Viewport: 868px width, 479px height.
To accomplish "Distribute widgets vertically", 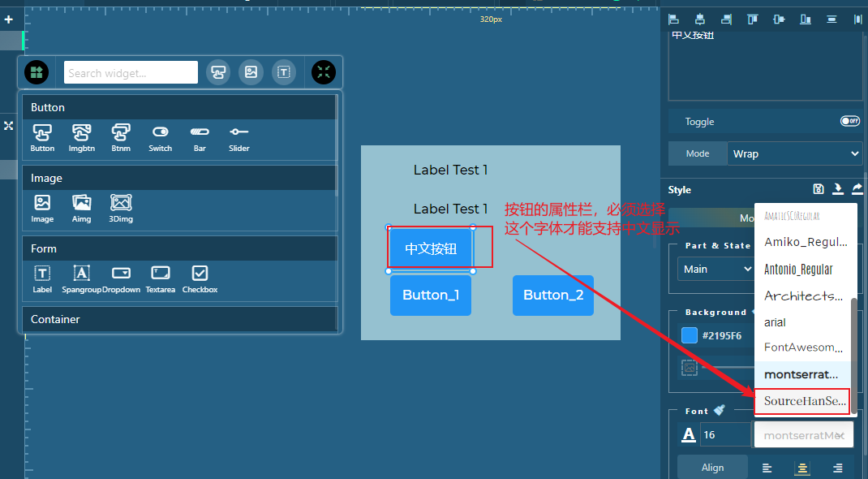I will [x=831, y=19].
